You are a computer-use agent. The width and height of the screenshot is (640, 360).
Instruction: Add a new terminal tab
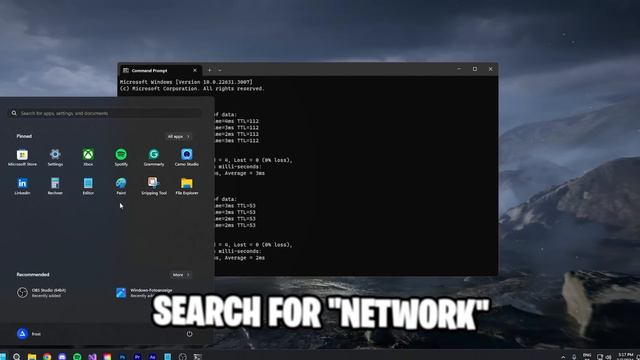pyautogui.click(x=209, y=70)
